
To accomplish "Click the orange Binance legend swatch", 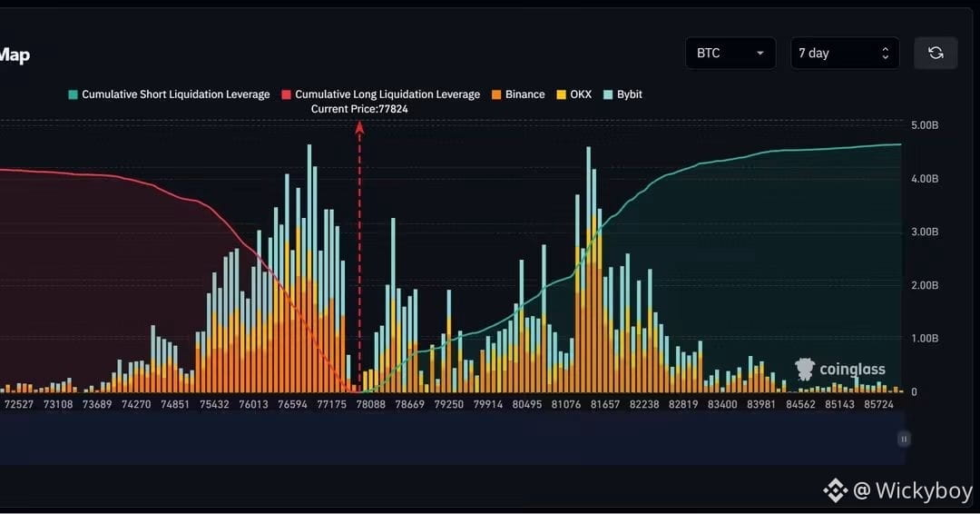I will pos(496,95).
